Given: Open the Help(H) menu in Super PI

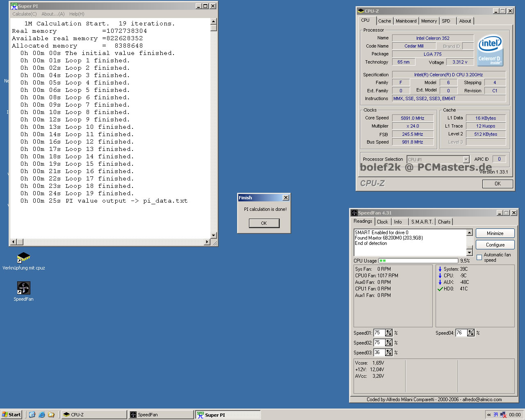Looking at the screenshot, I should (x=77, y=14).
